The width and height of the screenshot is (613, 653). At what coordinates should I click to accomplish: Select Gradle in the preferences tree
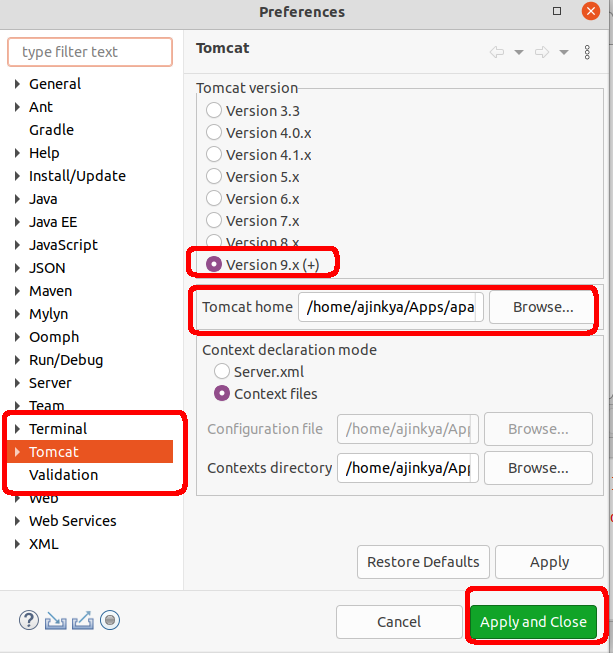tap(51, 130)
